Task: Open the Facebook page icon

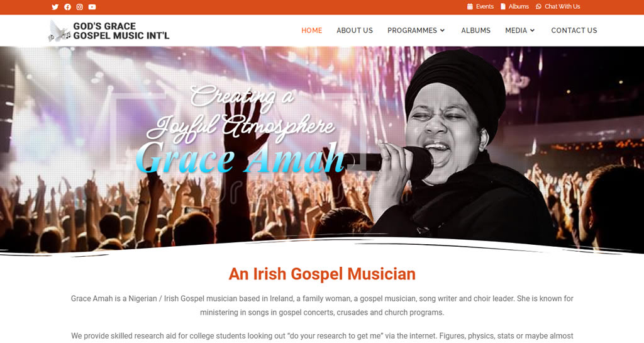Action: pos(67,7)
